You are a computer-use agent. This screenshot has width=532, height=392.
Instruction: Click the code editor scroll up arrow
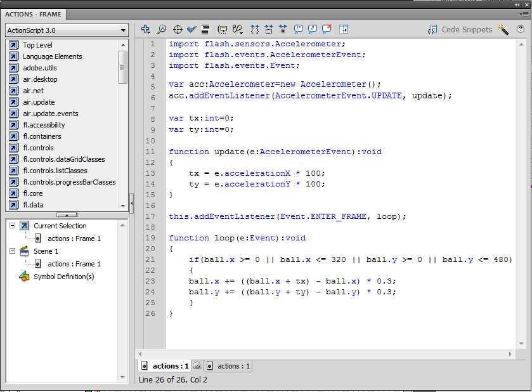[521, 44]
